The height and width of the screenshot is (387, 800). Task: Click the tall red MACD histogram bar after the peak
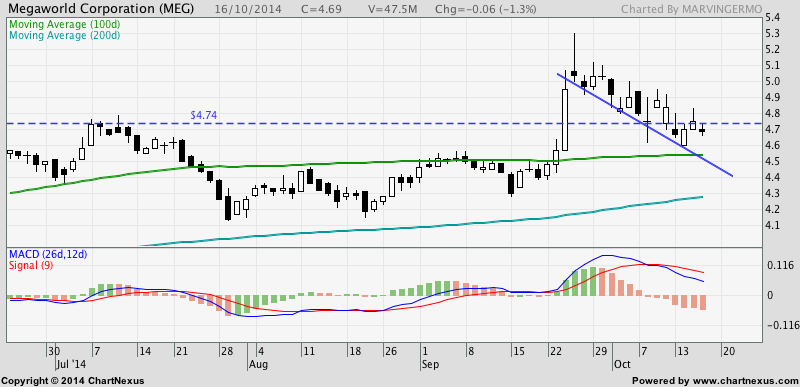click(602, 281)
